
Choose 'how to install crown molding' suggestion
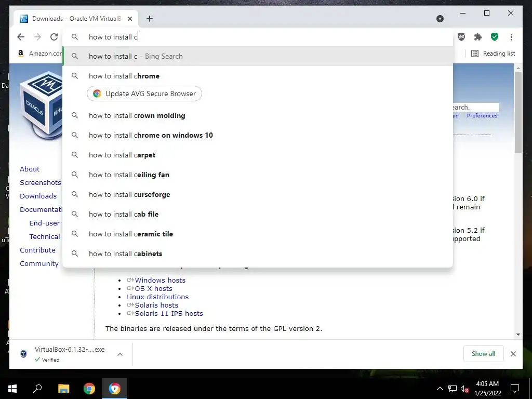coord(258,115)
